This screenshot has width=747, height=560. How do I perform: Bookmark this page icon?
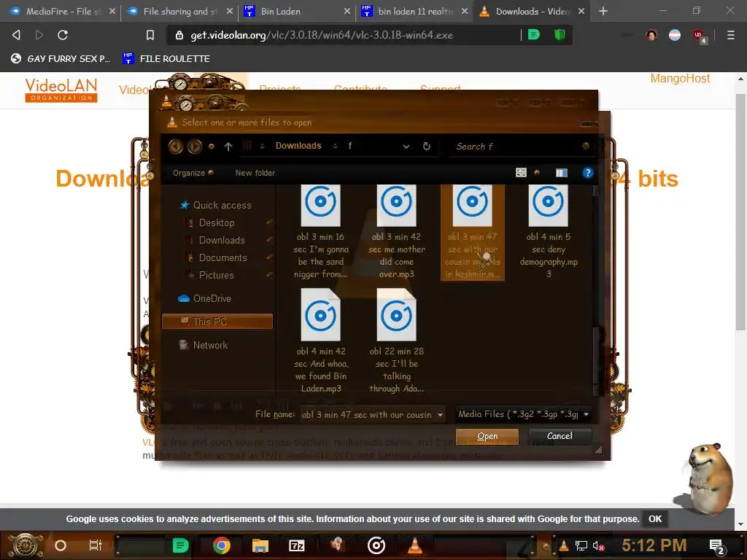click(150, 35)
